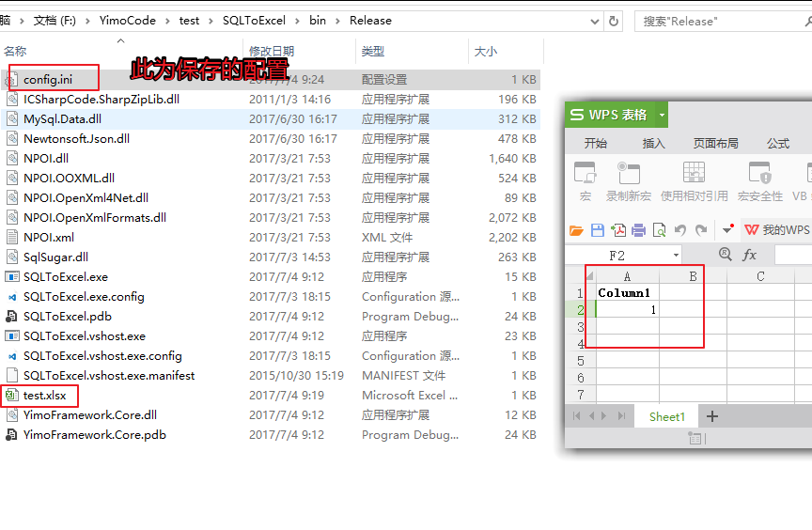Go to first sheet navigation arrow
The width and height of the screenshot is (812, 530).
click(x=576, y=416)
